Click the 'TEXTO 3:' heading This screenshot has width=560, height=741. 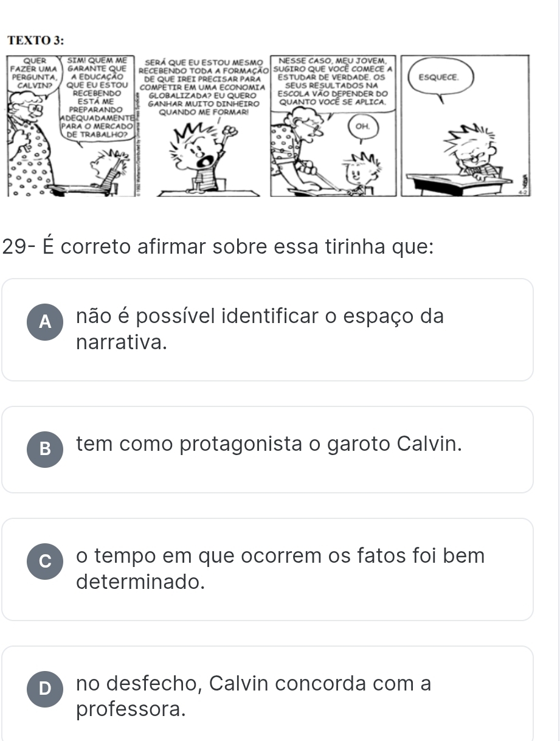coord(35,40)
